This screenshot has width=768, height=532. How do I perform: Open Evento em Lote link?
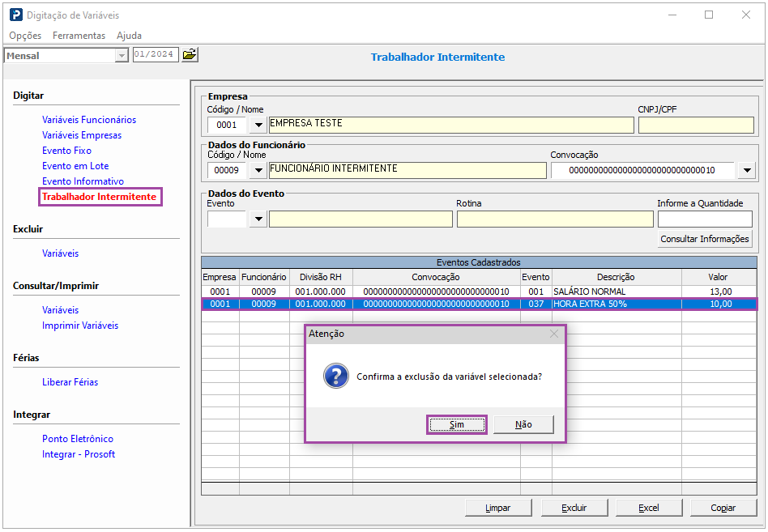75,166
